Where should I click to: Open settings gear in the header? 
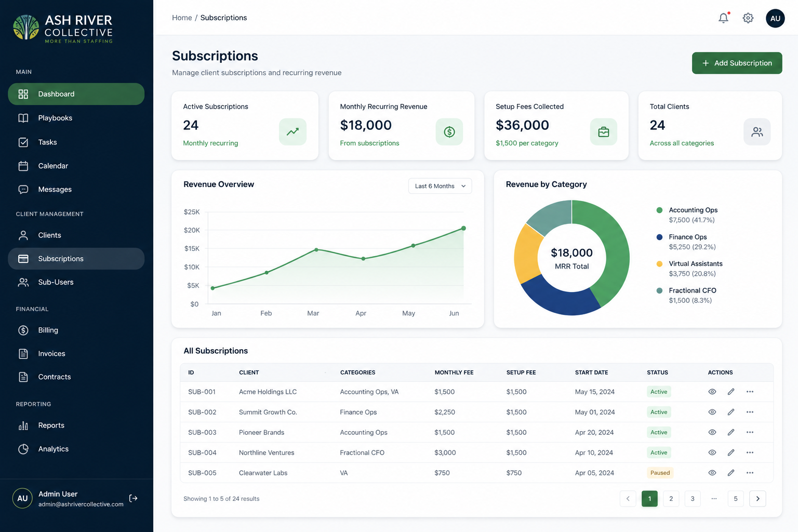pos(748,18)
